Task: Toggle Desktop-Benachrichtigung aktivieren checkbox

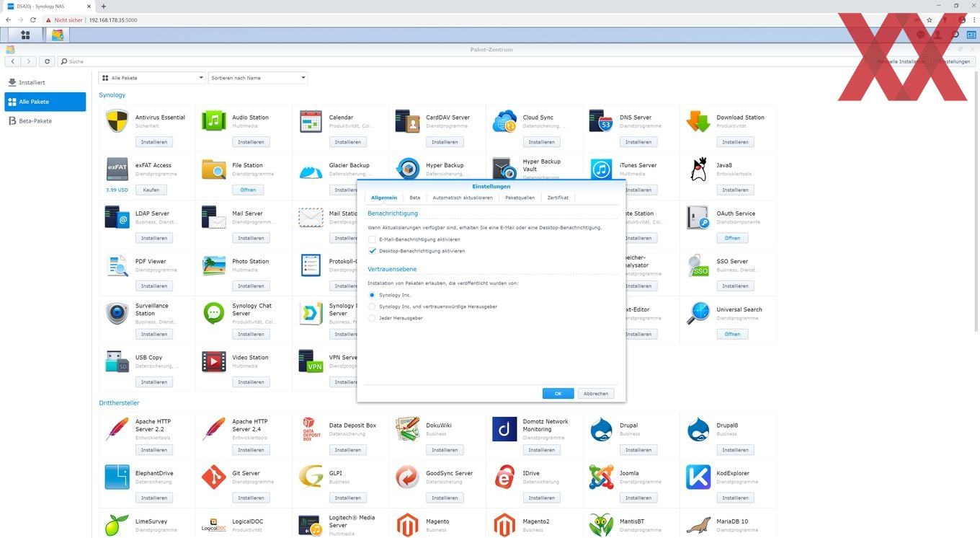Action: [x=373, y=251]
